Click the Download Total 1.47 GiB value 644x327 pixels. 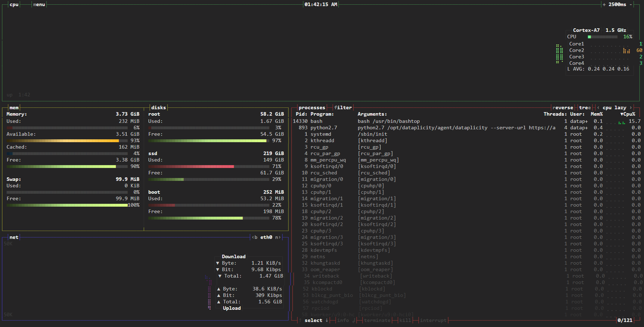[271, 276]
